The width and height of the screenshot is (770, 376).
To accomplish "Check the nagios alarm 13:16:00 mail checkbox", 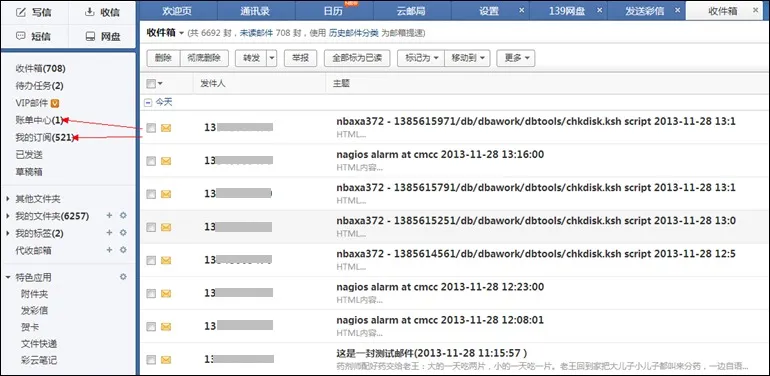I will (x=151, y=161).
